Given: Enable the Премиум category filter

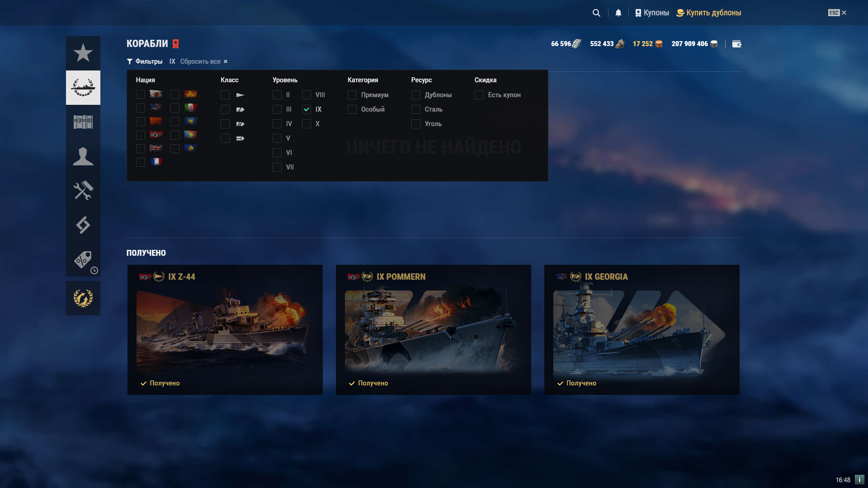Looking at the screenshot, I should point(352,95).
